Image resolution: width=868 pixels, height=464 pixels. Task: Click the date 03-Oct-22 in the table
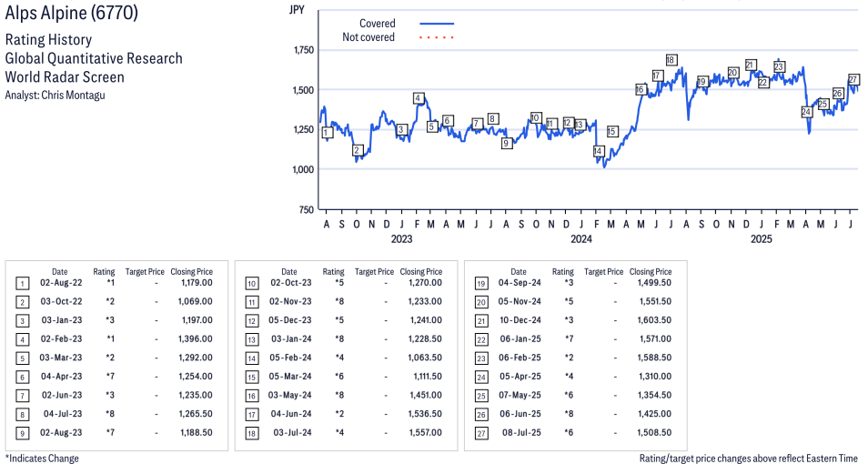(x=61, y=301)
